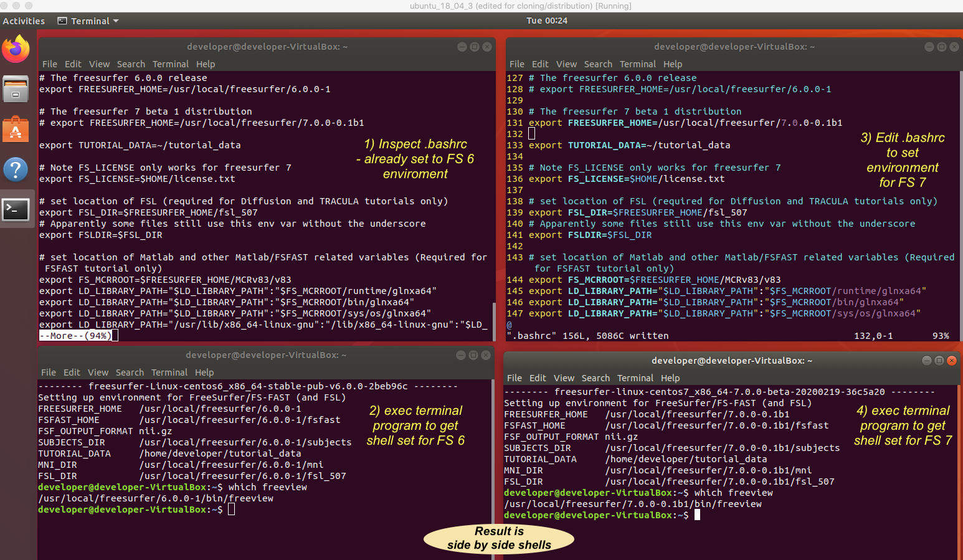Screen dimensions: 963x560
Task: Open the clock calendar showing Tue 00:24
Action: 546,21
